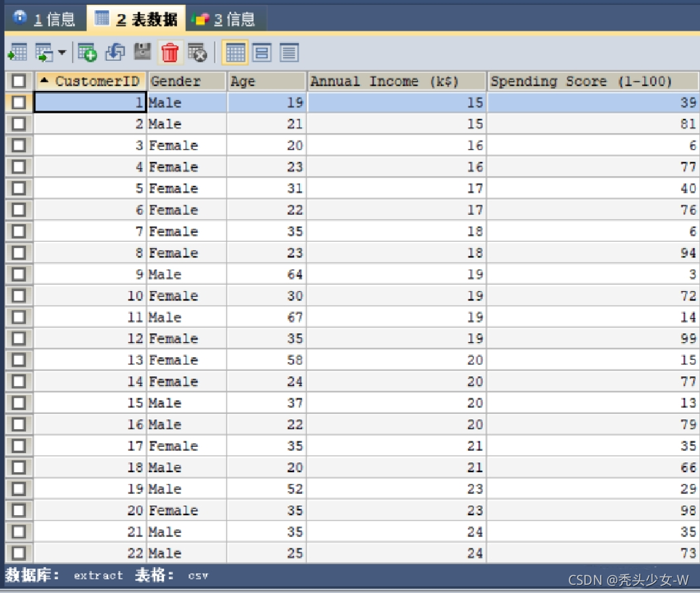Click the Spending Score (1-100) column header
The width and height of the screenshot is (700, 593).
pos(593,81)
